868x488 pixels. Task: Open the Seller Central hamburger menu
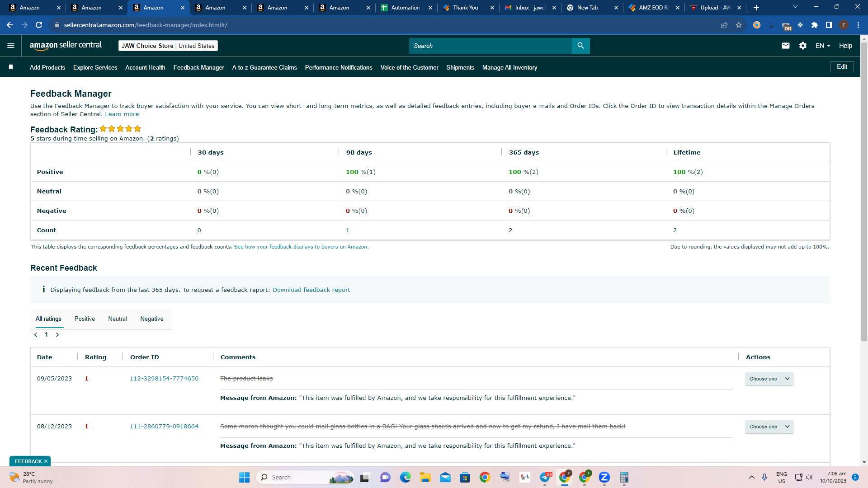coord(11,46)
